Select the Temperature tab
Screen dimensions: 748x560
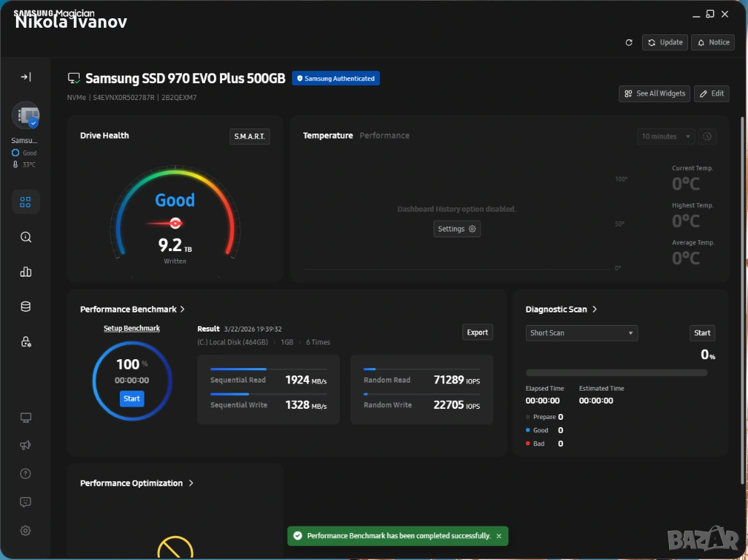tap(327, 136)
